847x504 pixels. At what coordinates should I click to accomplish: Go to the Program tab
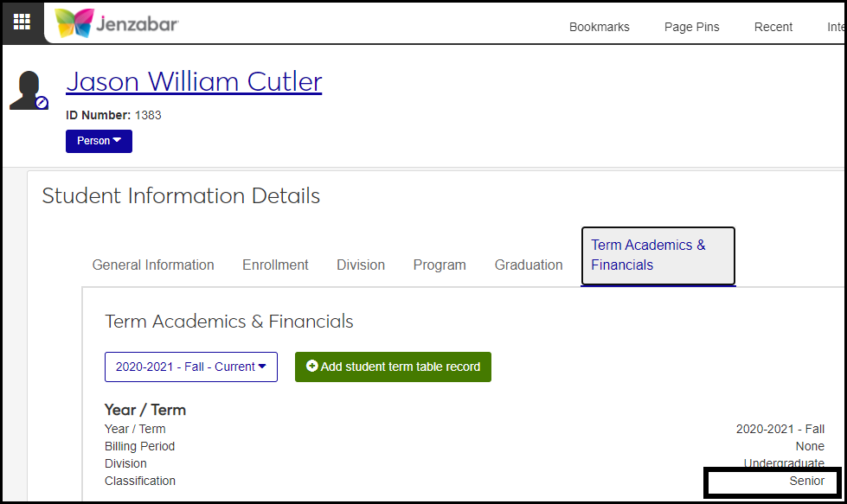pos(440,265)
